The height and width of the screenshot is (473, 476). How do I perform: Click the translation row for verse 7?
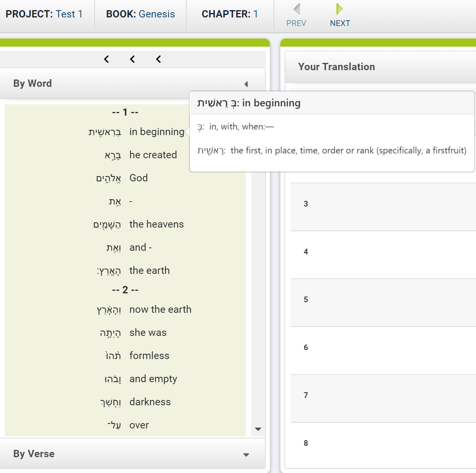[x=383, y=398]
